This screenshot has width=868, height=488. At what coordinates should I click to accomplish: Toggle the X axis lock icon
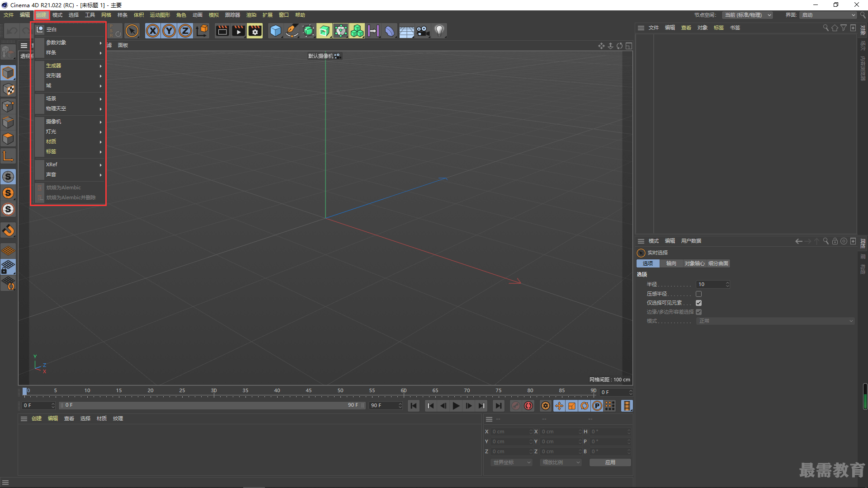153,31
